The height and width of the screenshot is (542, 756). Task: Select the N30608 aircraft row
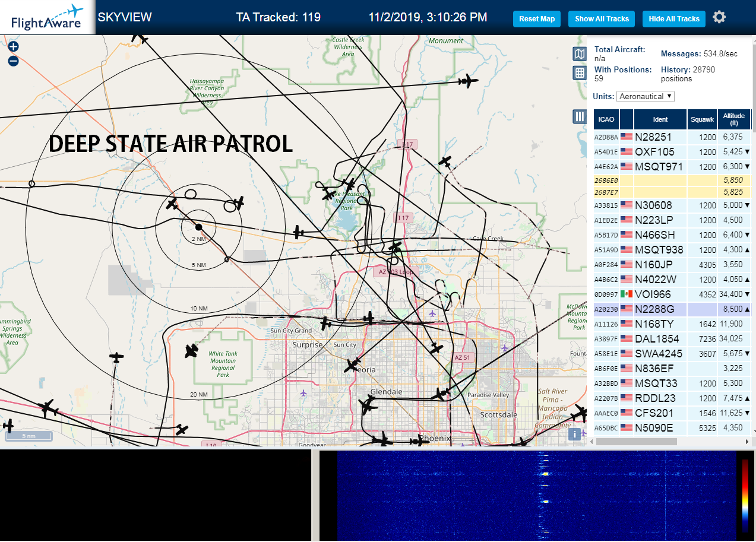click(672, 205)
